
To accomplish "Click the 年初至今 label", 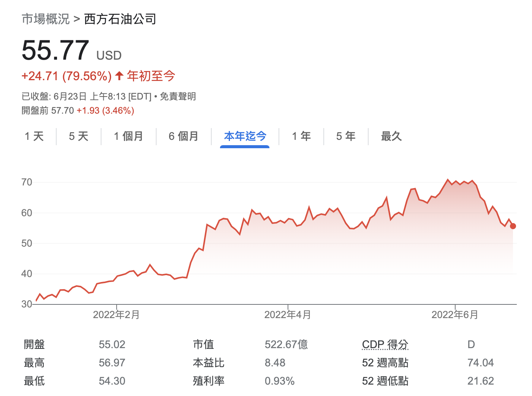I will pos(151,76).
